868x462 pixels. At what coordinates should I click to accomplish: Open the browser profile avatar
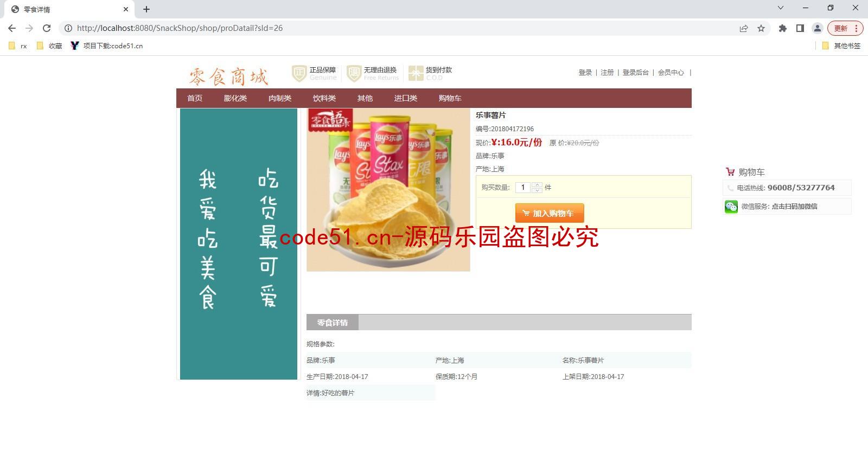[817, 28]
